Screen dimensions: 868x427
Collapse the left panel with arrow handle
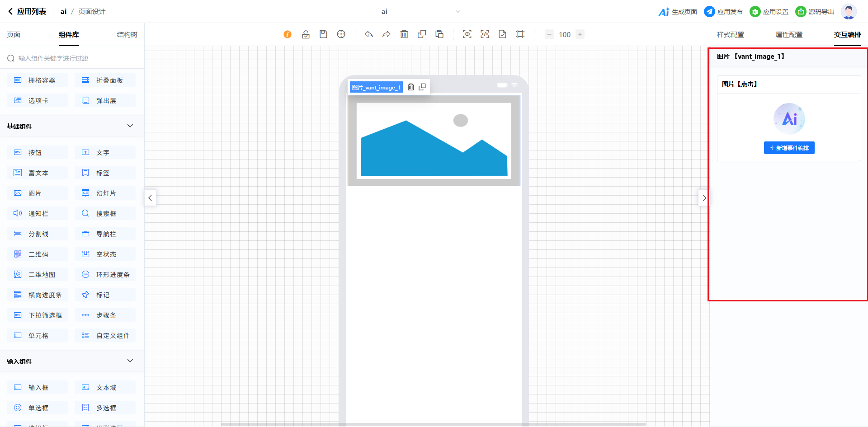pos(150,198)
